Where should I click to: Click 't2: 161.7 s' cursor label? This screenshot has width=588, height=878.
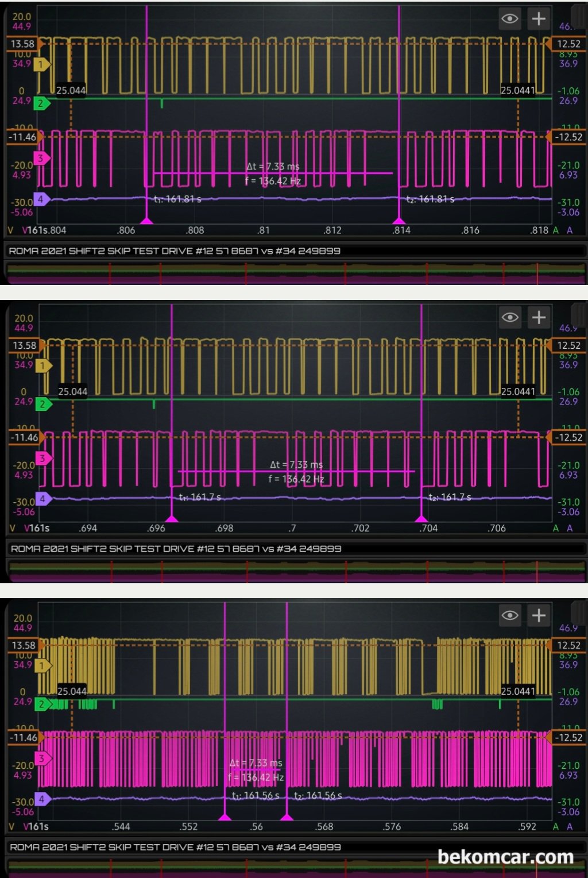pyautogui.click(x=450, y=497)
